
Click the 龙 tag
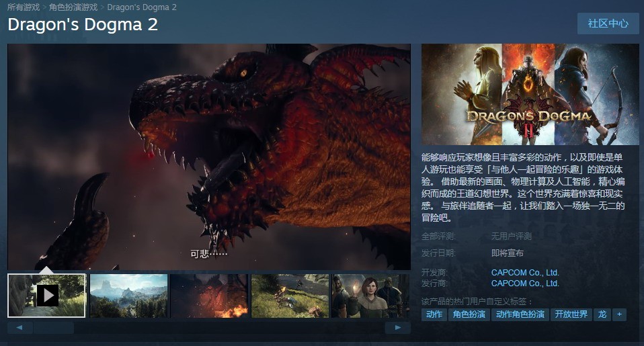click(x=602, y=314)
